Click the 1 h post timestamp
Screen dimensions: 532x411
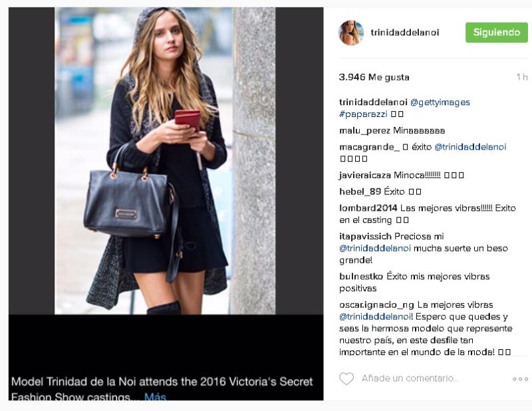(x=522, y=77)
